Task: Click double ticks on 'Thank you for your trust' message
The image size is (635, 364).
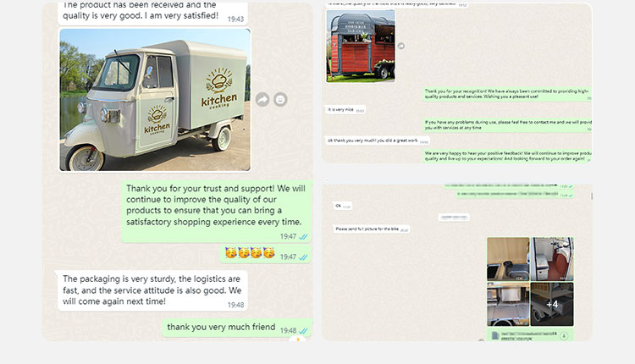Action: 303,236
